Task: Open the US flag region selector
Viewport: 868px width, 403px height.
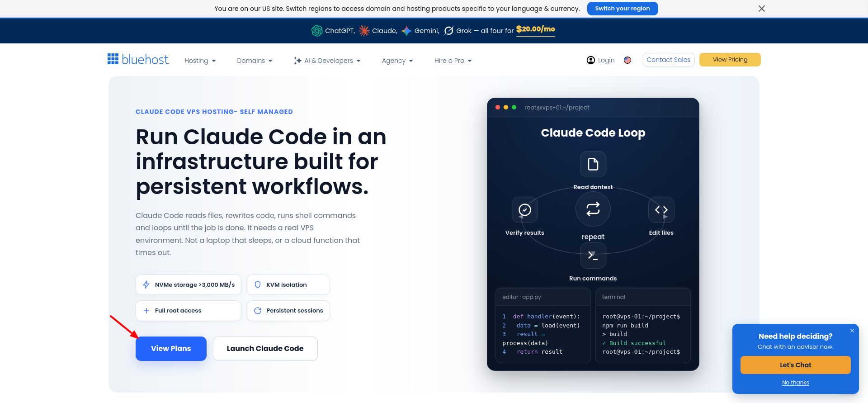Action: [627, 60]
